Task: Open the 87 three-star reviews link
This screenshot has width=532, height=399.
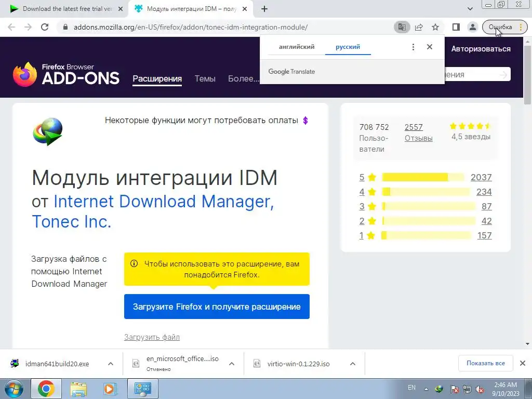Action: [486, 206]
